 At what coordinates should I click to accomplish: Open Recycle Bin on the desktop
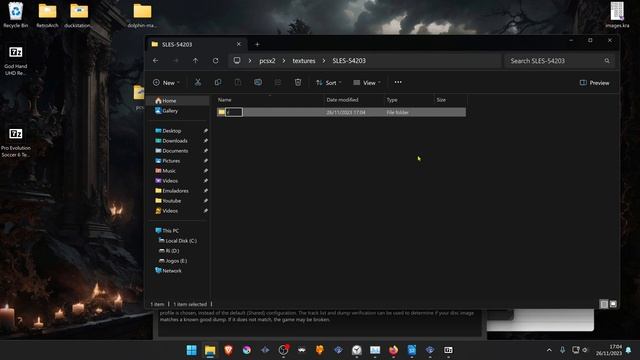(16, 15)
